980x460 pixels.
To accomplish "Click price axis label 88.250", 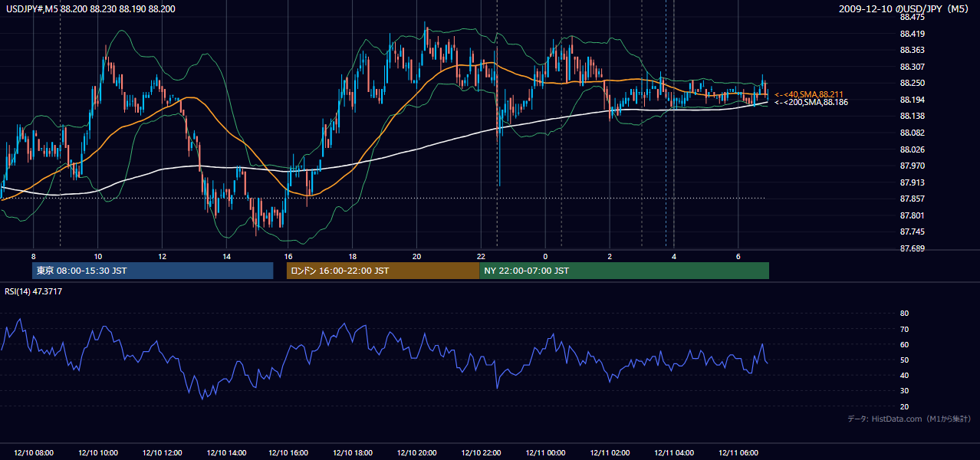I will pos(913,83).
